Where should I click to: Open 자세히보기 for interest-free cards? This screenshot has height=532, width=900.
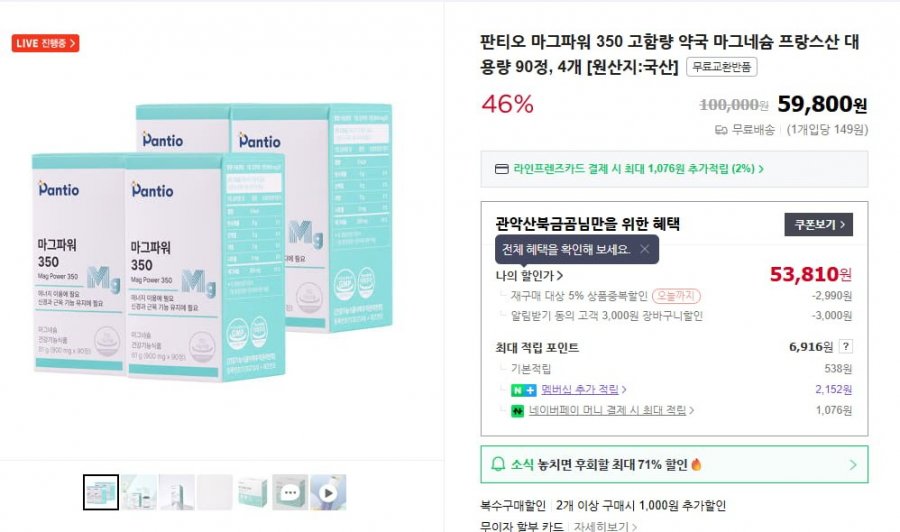[605, 526]
